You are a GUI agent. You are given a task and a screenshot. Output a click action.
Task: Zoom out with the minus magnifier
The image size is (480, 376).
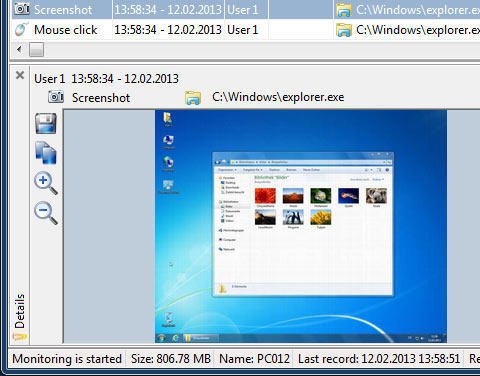click(46, 213)
